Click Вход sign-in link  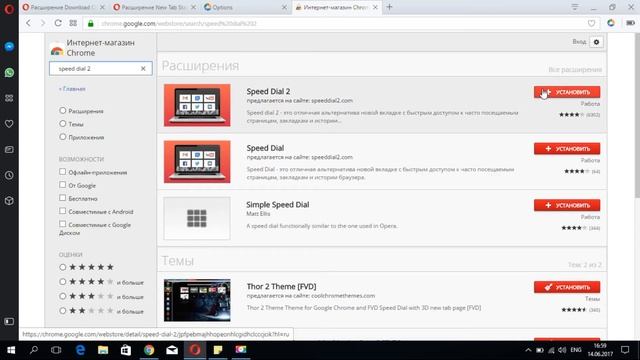(x=579, y=42)
